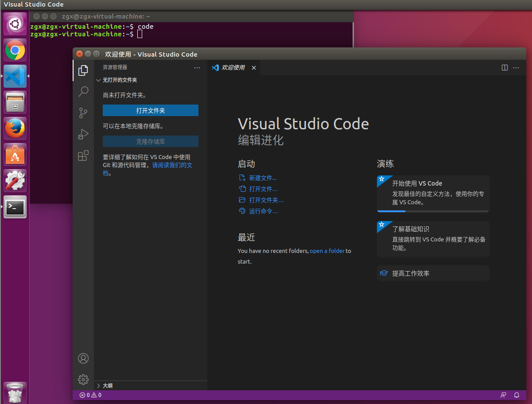Open the 提高工作效率 walkthrough card

pyautogui.click(x=433, y=273)
